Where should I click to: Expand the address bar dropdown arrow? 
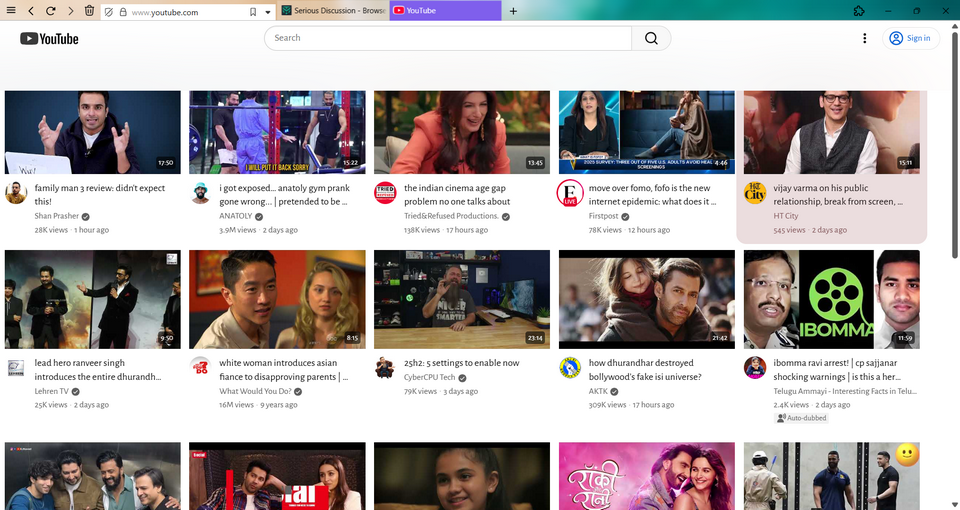point(268,12)
